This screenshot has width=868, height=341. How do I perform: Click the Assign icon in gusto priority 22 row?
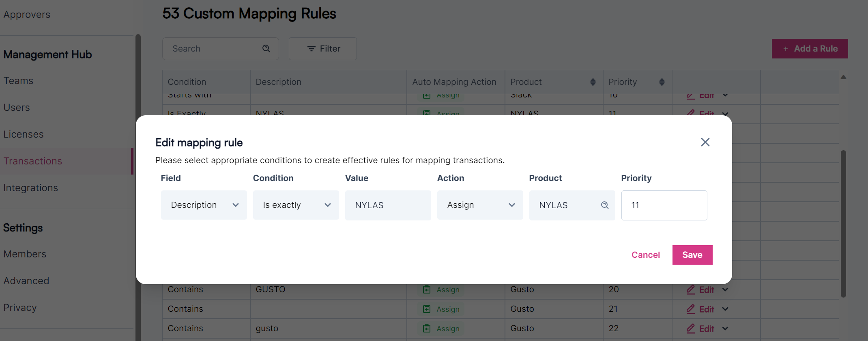tap(427, 328)
